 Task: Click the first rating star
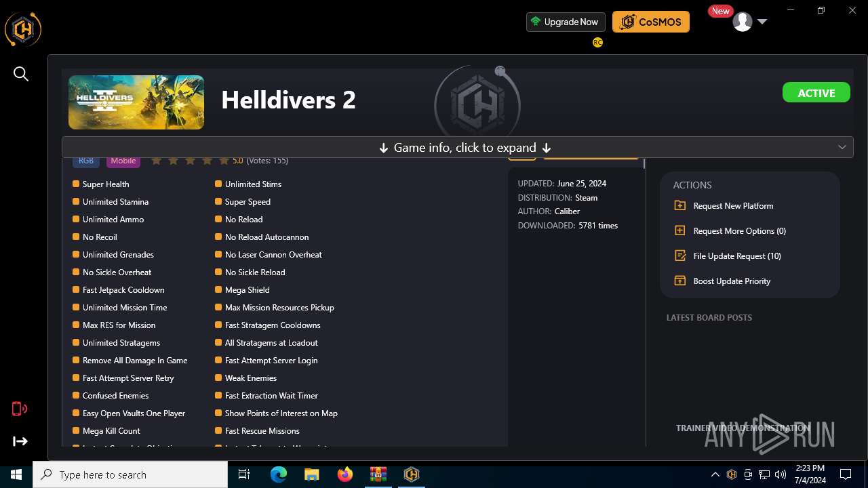pos(156,161)
